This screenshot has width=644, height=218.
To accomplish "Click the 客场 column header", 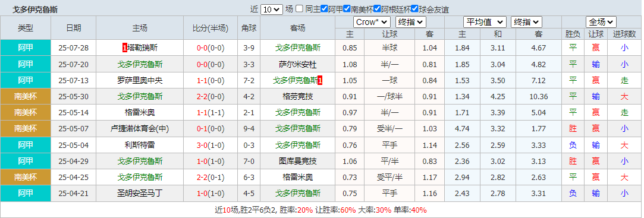I will pyautogui.click(x=298, y=28).
